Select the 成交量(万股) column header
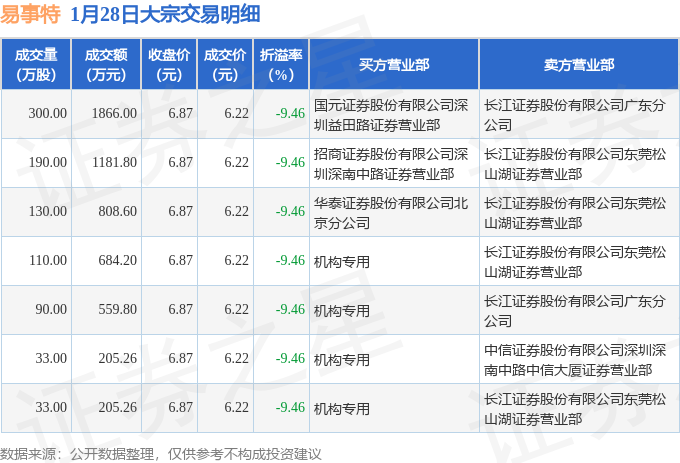 coord(36,65)
